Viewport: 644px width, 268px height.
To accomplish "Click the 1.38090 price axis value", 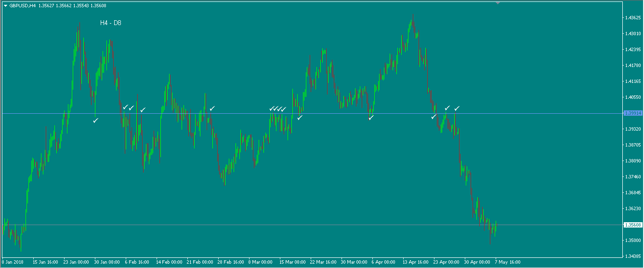I will pos(632,161).
